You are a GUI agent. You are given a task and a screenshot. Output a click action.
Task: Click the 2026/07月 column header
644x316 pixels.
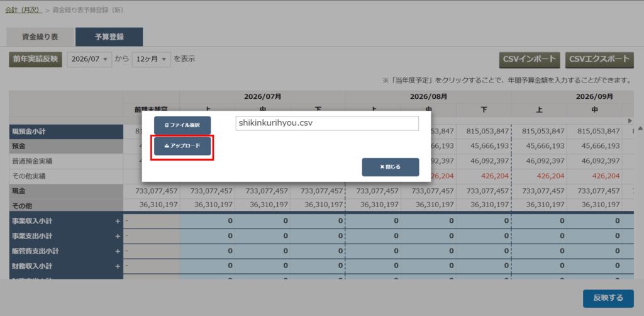click(262, 97)
